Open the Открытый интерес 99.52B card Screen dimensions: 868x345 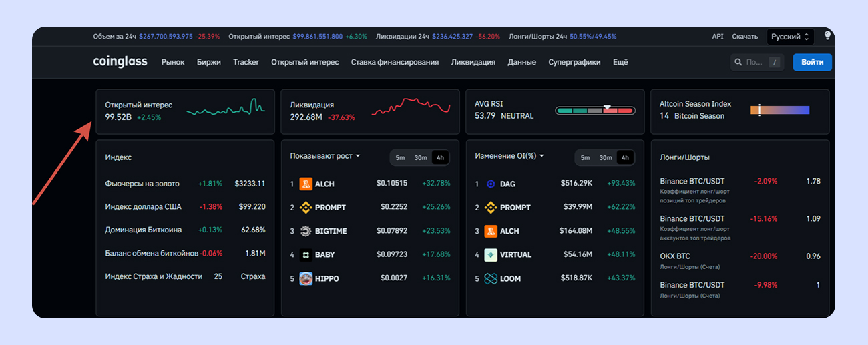pos(185,111)
